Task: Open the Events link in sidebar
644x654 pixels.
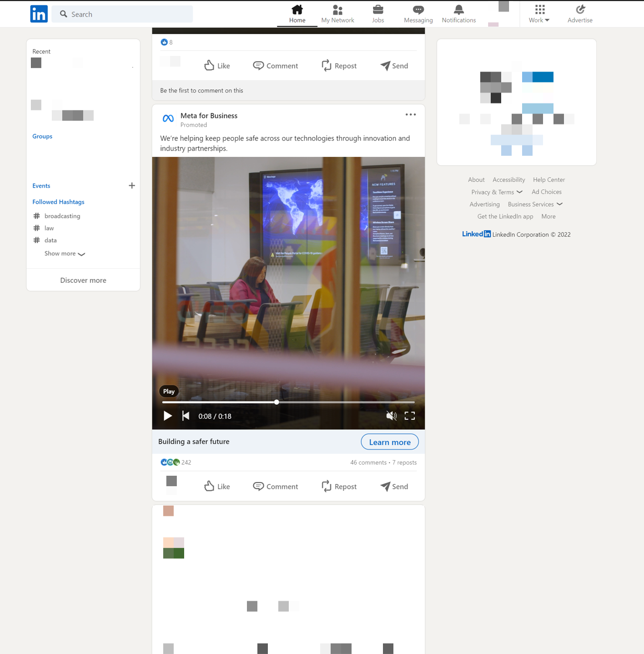Action: click(x=41, y=186)
